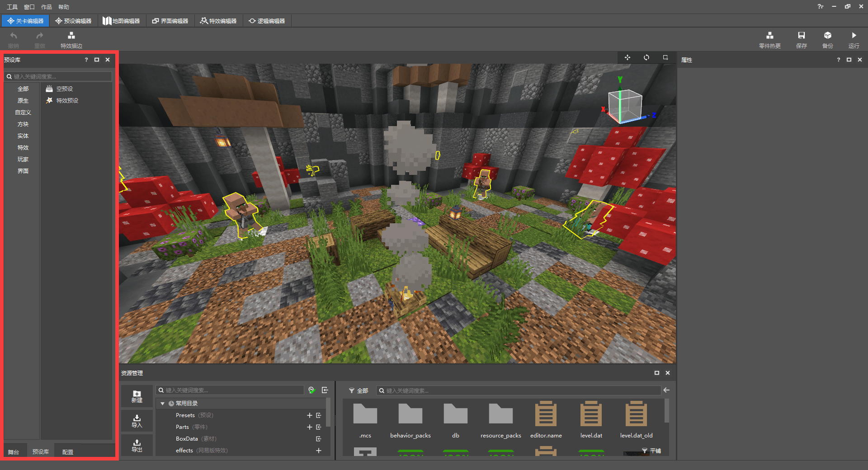Click the move gizmo icon above viewport

(x=627, y=57)
